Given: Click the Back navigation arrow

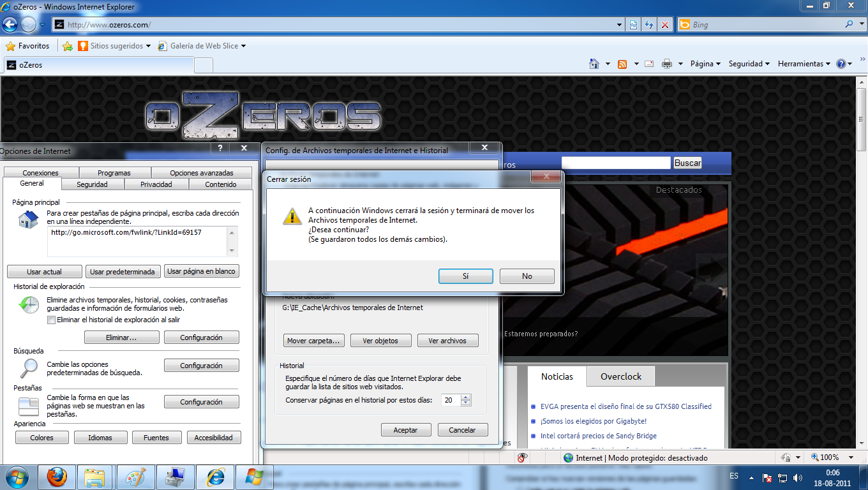Looking at the screenshot, I should (11, 25).
